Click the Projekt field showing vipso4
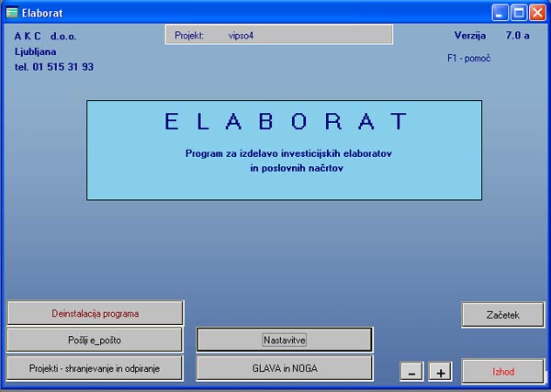 (278, 35)
